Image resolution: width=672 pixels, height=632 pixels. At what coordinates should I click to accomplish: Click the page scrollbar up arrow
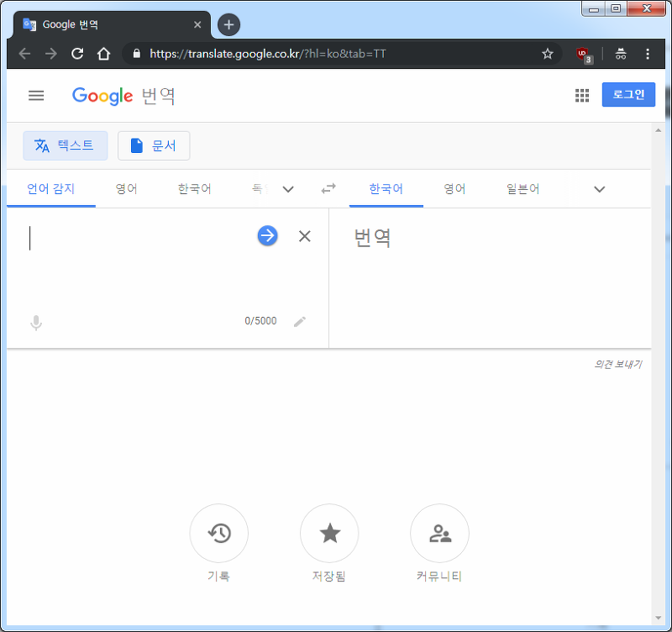658,130
